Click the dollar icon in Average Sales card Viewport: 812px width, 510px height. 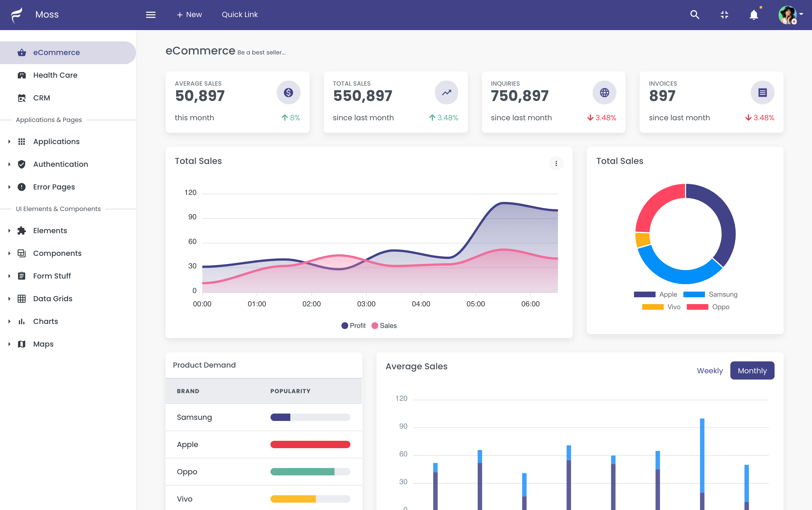pos(288,92)
